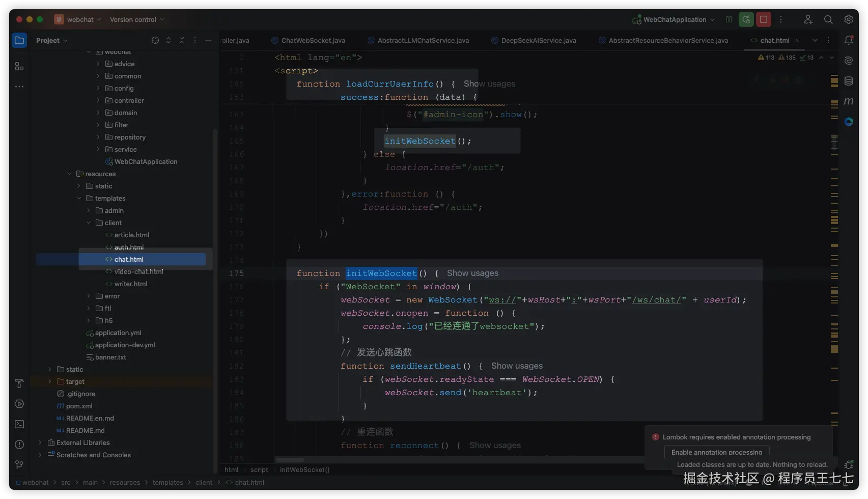
Task: Open the Project tool window icon
Action: [x=19, y=41]
